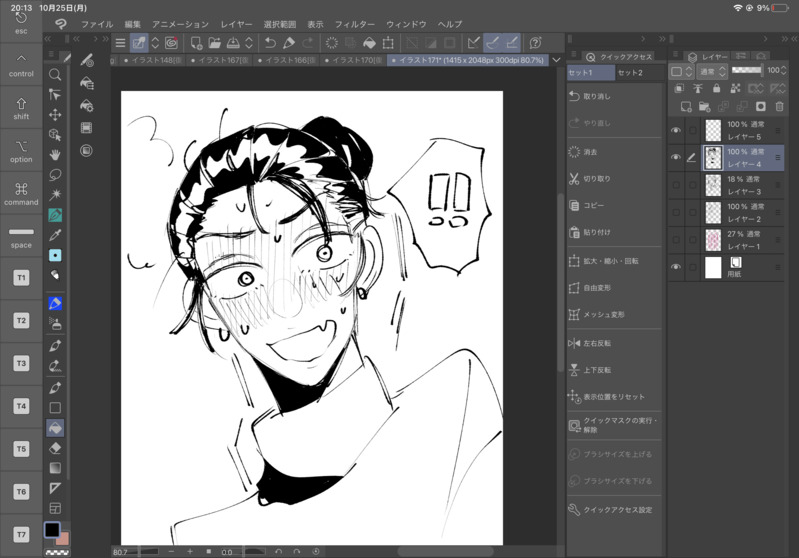The width and height of the screenshot is (799, 558).
Task: Hide レイヤー 5 using its eye icon
Action: coord(676,130)
